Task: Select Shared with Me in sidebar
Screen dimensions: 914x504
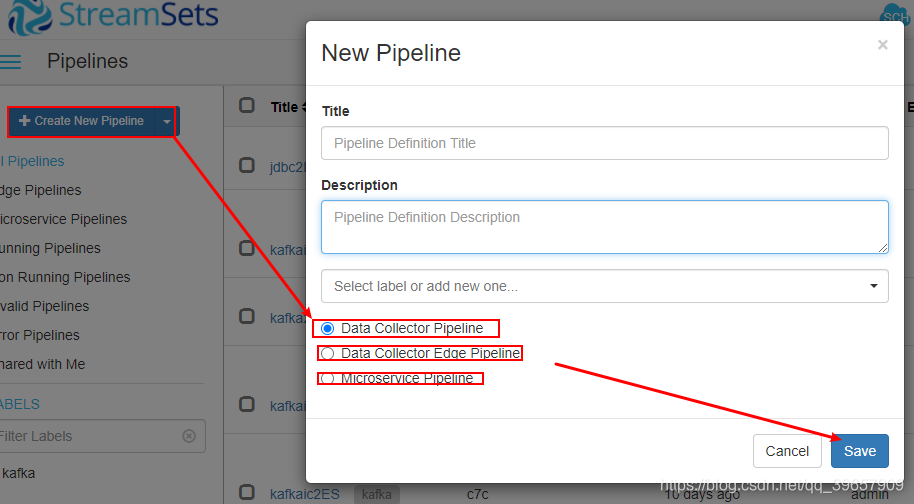Action: click(x=43, y=365)
